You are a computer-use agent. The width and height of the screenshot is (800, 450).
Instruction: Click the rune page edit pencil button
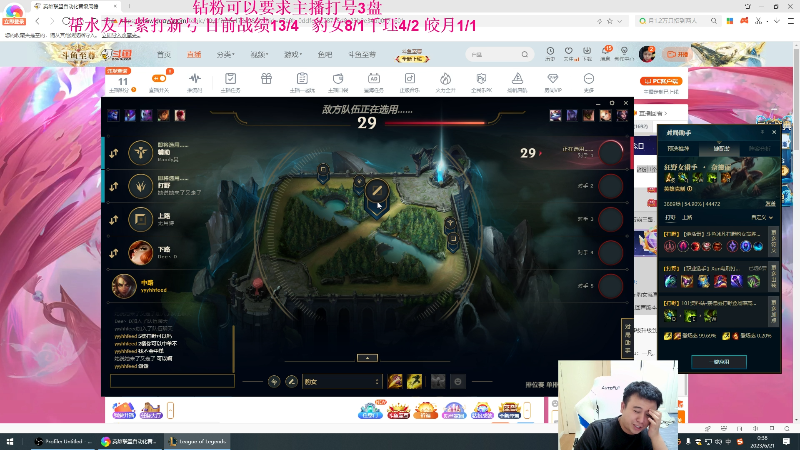291,382
